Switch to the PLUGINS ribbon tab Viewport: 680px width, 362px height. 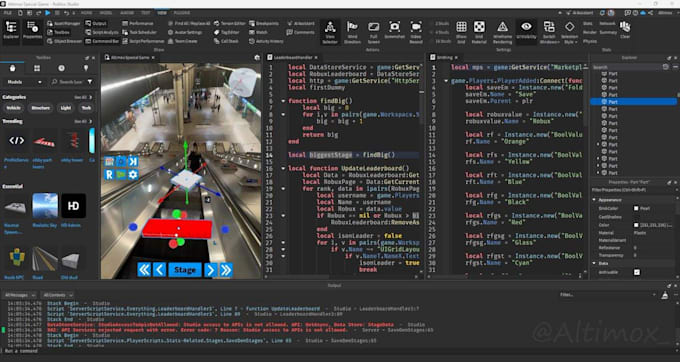pos(182,13)
